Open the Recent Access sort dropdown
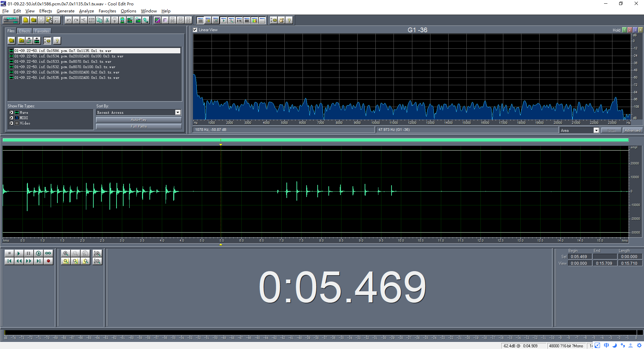Screen dimensions: 644x349 pyautogui.click(x=177, y=112)
